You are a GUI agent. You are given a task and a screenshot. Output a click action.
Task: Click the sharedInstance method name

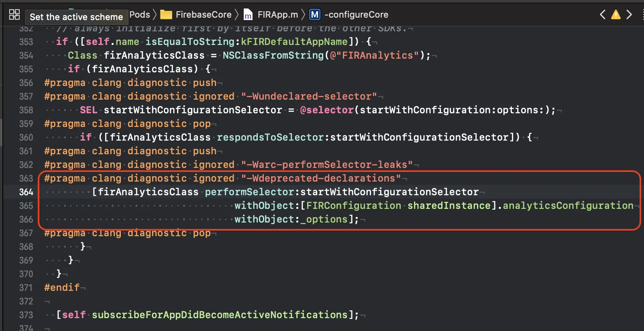coord(449,206)
